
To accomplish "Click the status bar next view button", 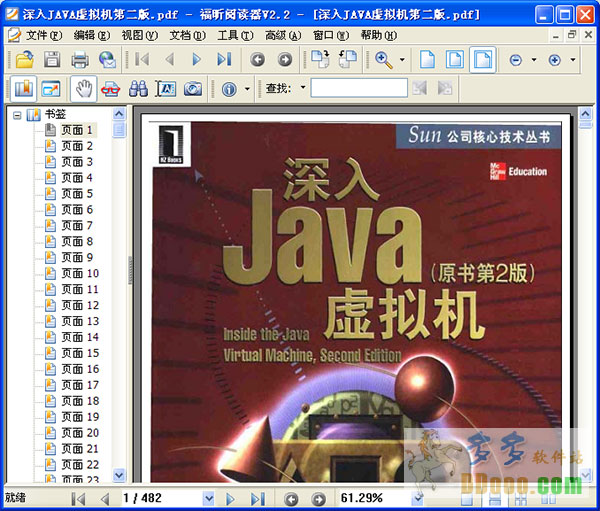I will (x=318, y=499).
